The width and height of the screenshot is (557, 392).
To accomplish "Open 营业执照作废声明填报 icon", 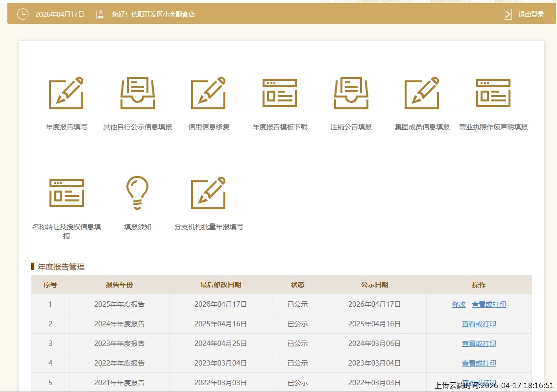I will tap(493, 93).
